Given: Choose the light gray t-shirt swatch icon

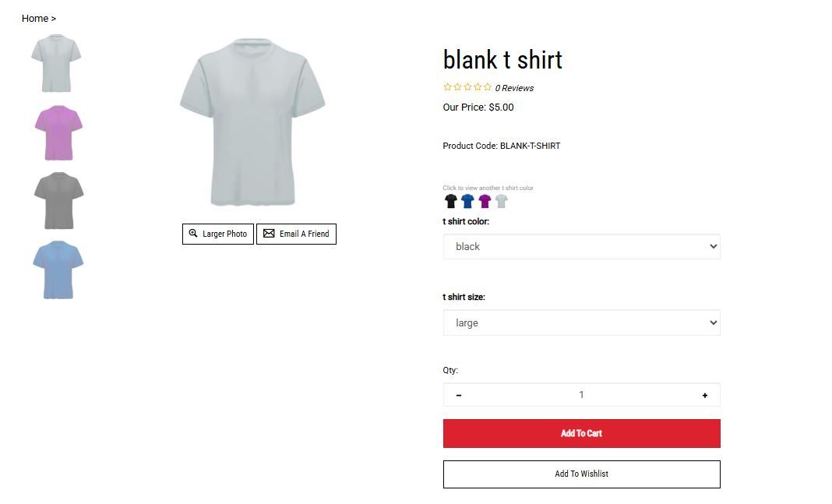Looking at the screenshot, I should [x=502, y=201].
